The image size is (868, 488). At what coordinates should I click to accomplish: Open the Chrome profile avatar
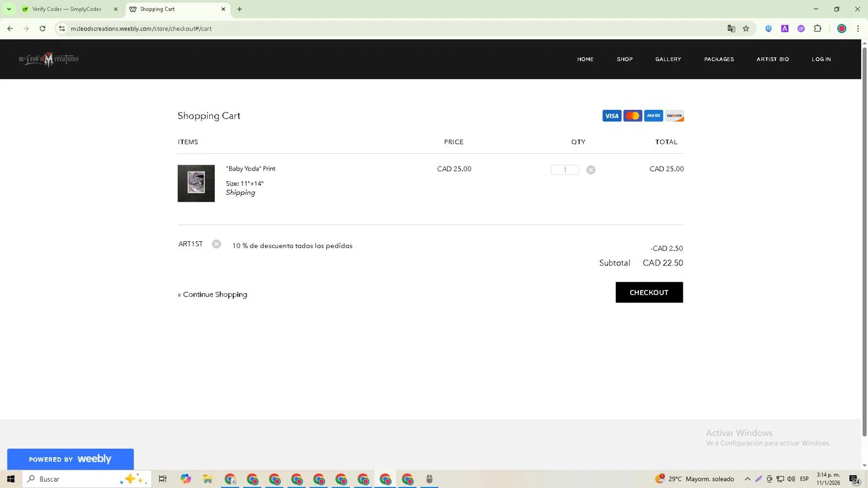point(842,28)
